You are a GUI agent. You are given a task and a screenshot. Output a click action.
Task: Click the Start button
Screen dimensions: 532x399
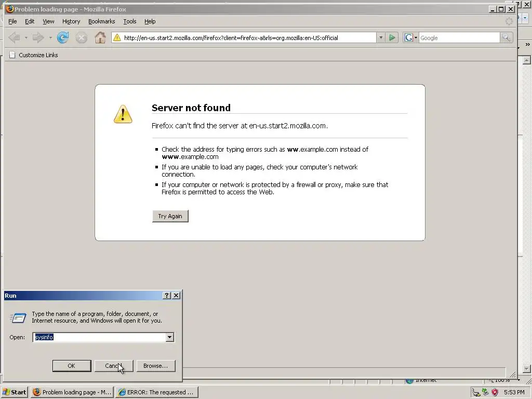(x=15, y=392)
